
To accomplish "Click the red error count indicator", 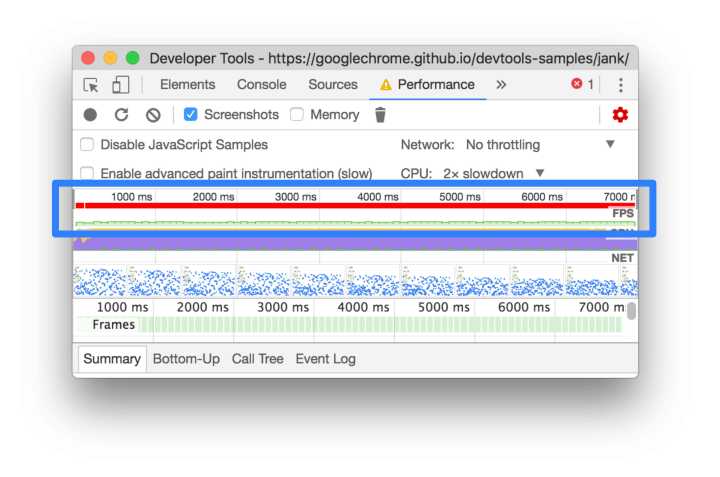I will tap(582, 84).
